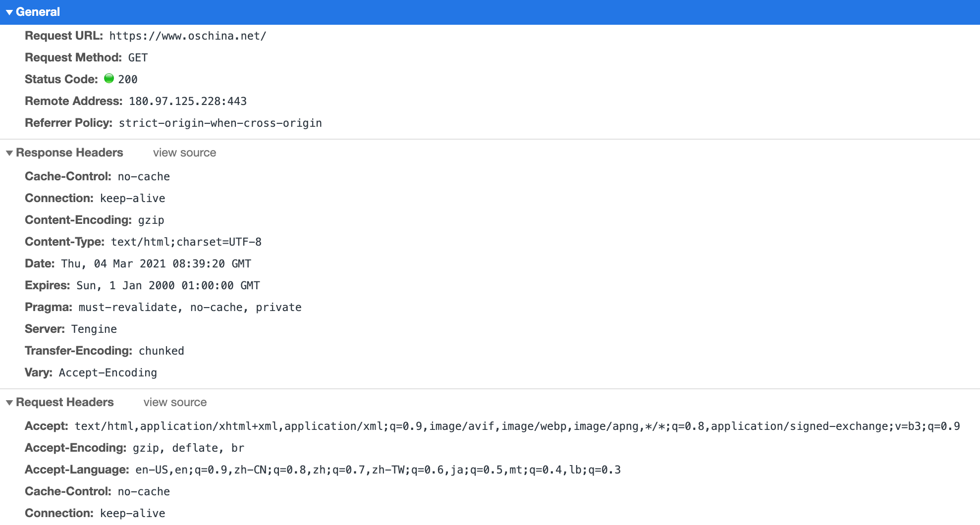Click view source next to Request Headers
This screenshot has height=525, width=980.
click(x=175, y=402)
